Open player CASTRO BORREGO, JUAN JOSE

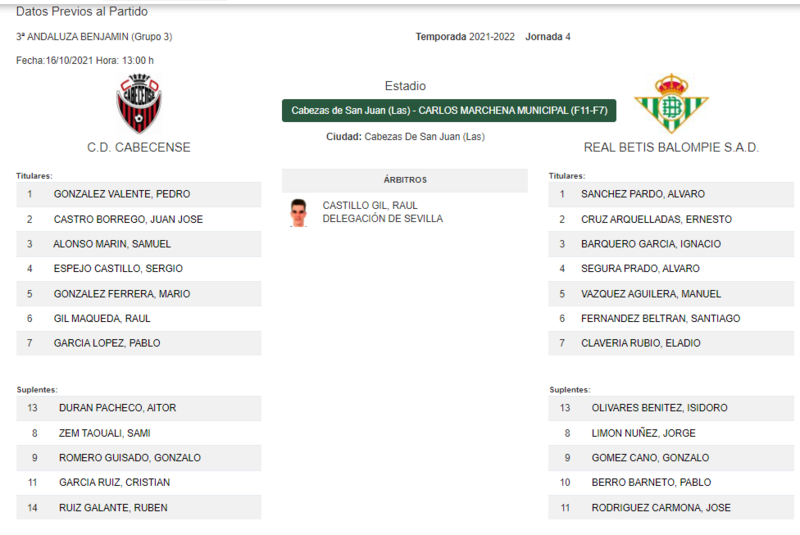[x=139, y=219]
